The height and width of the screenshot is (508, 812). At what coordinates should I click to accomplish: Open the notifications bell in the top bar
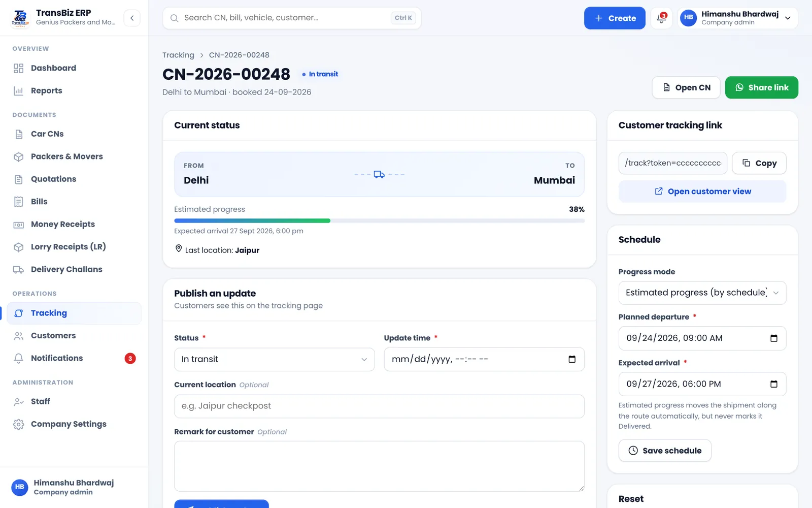(661, 18)
